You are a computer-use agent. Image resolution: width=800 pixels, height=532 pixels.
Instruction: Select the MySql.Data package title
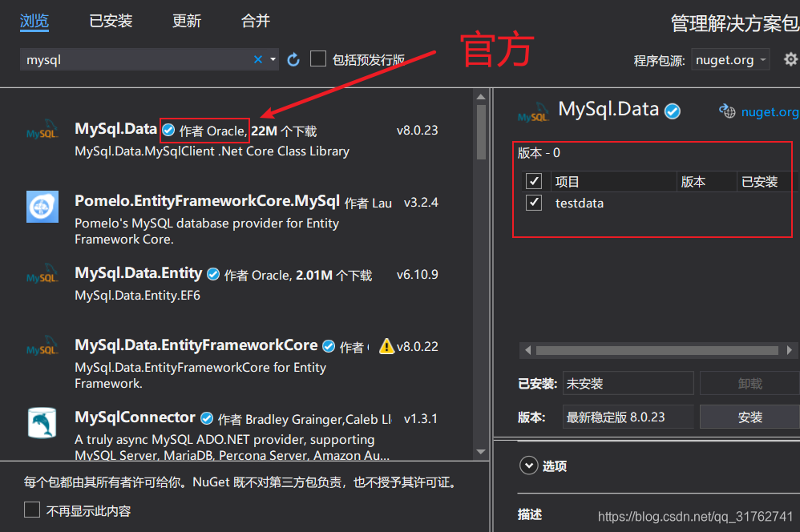point(115,129)
